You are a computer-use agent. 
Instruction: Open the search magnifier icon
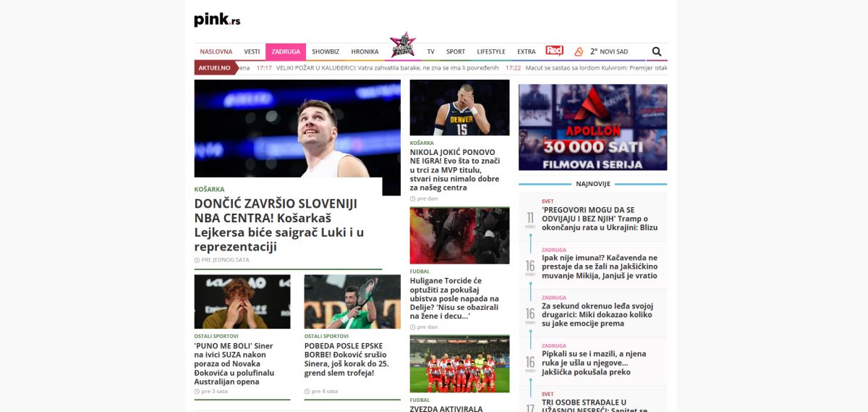[657, 51]
